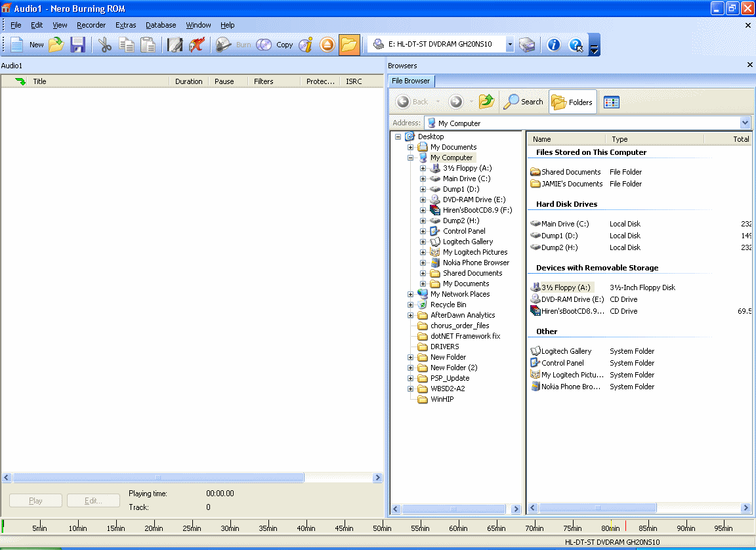Expand the AfterDawn Analytics folder node

[x=410, y=315]
